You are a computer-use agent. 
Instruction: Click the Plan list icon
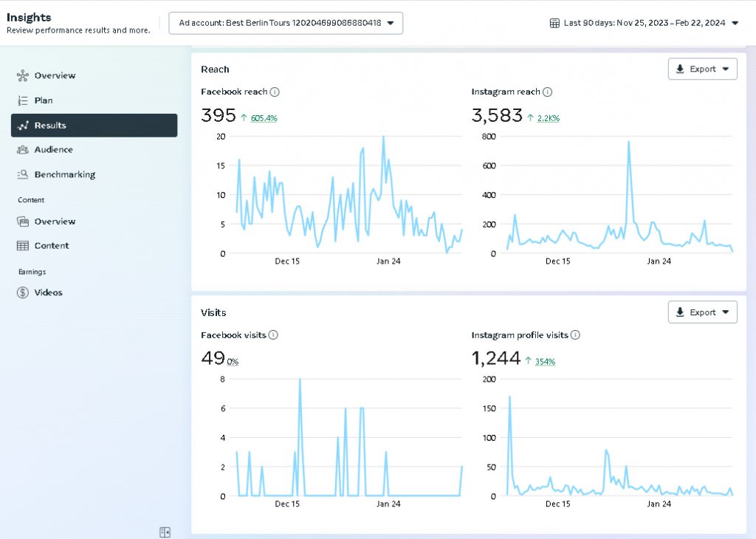22,100
